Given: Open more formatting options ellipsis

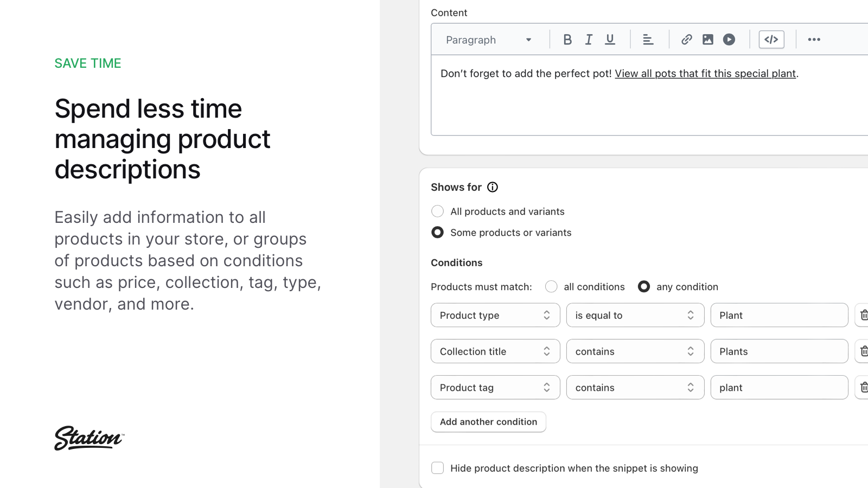Looking at the screenshot, I should [x=814, y=40].
